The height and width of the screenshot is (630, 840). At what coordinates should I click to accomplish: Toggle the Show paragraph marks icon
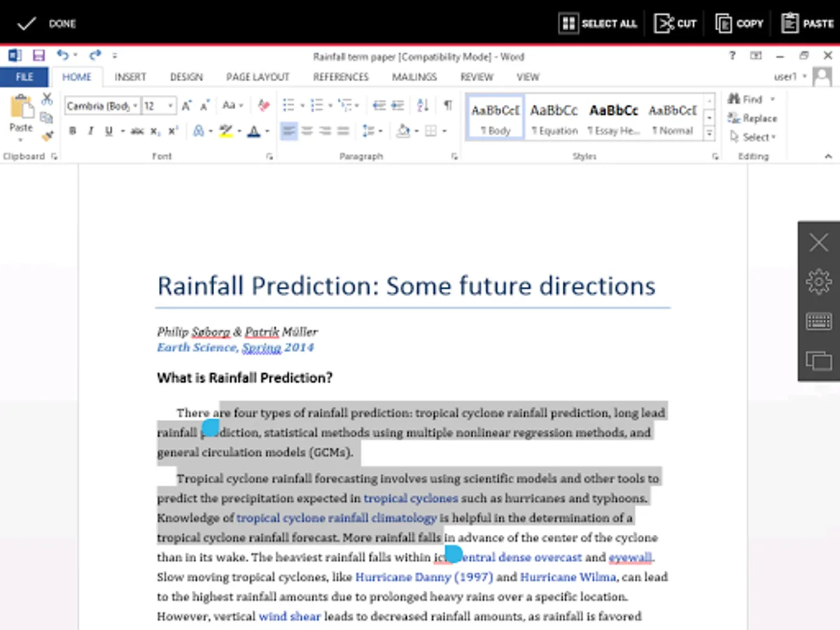pos(447,106)
